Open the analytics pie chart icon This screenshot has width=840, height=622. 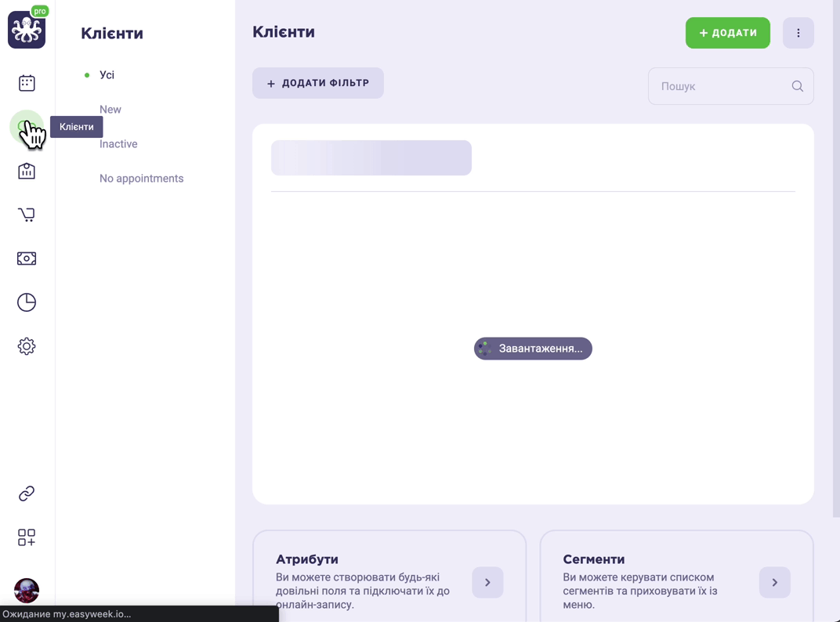pyautogui.click(x=27, y=302)
